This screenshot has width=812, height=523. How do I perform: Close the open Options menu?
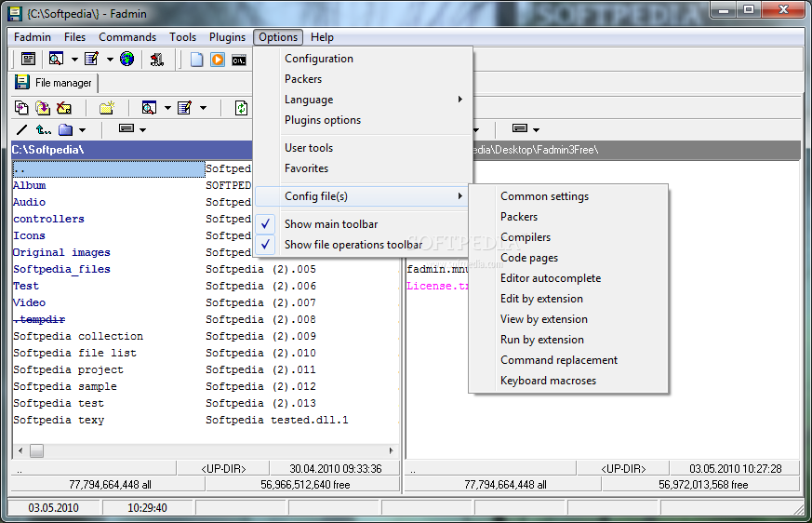click(x=278, y=37)
